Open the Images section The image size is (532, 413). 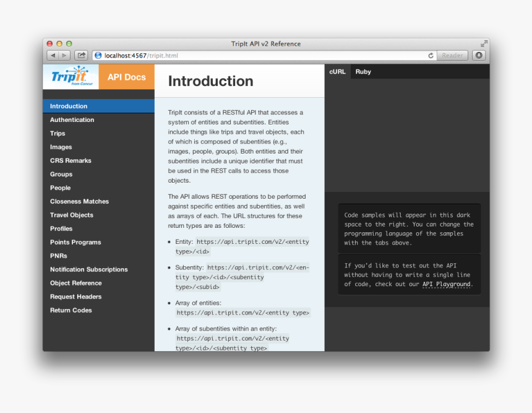coord(99,147)
